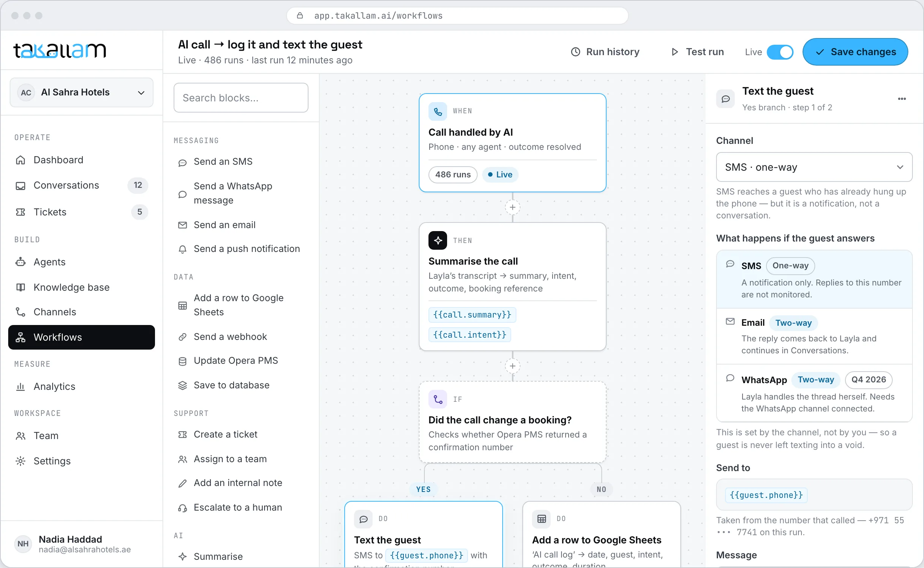The height and width of the screenshot is (568, 924).
Task: Add the Assign to a team block
Action: point(241,459)
